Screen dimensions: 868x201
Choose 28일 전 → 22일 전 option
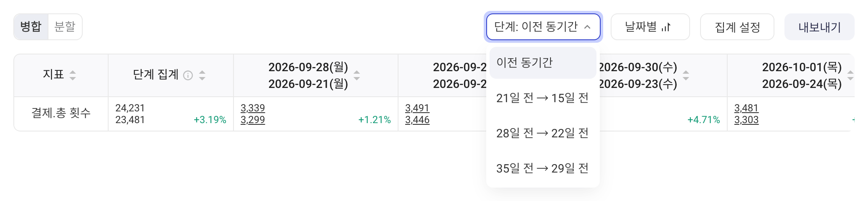coord(543,133)
